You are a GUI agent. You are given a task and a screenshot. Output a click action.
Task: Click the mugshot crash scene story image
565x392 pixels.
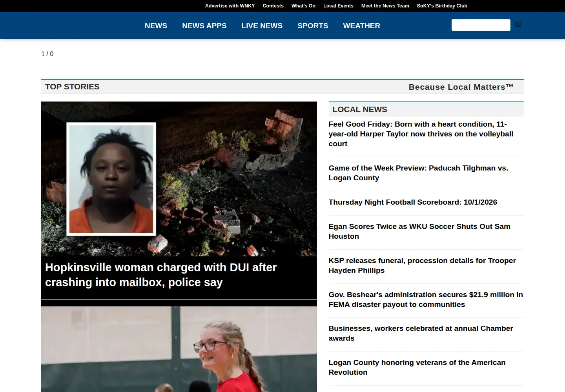pyautogui.click(x=179, y=179)
